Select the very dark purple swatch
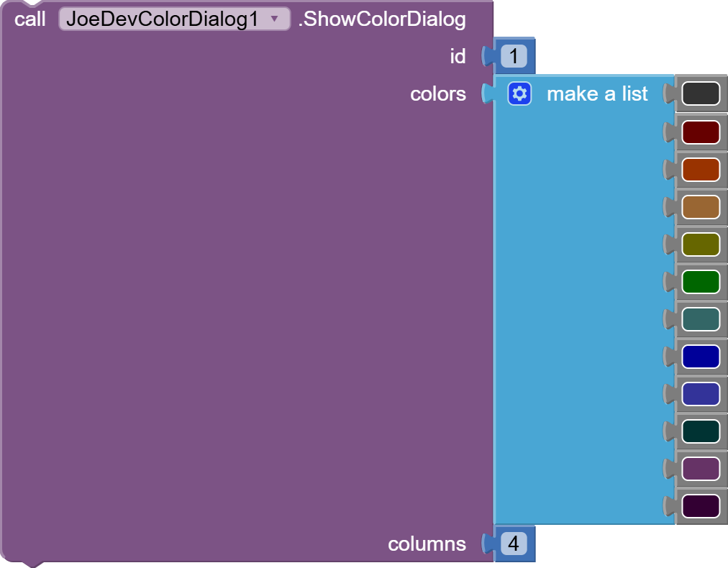The width and height of the screenshot is (728, 568). coord(701,505)
